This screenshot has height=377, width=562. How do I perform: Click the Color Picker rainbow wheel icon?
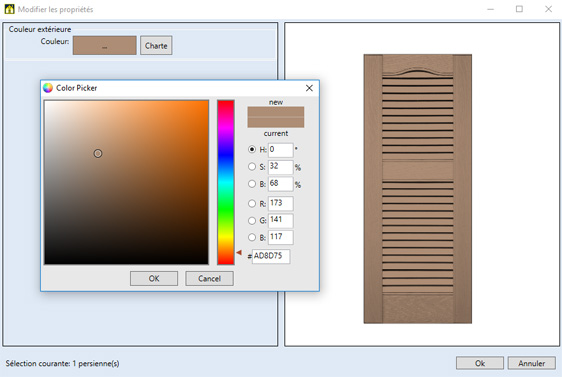[48, 88]
